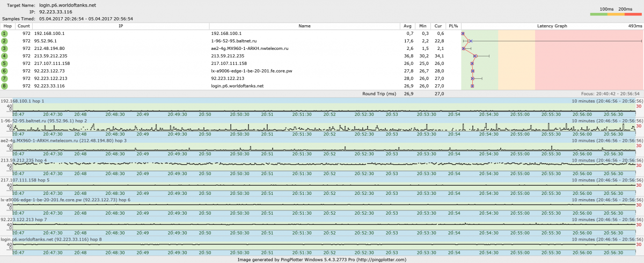Sort by the Avg column header
This screenshot has height=263, width=644.
coord(407,26)
